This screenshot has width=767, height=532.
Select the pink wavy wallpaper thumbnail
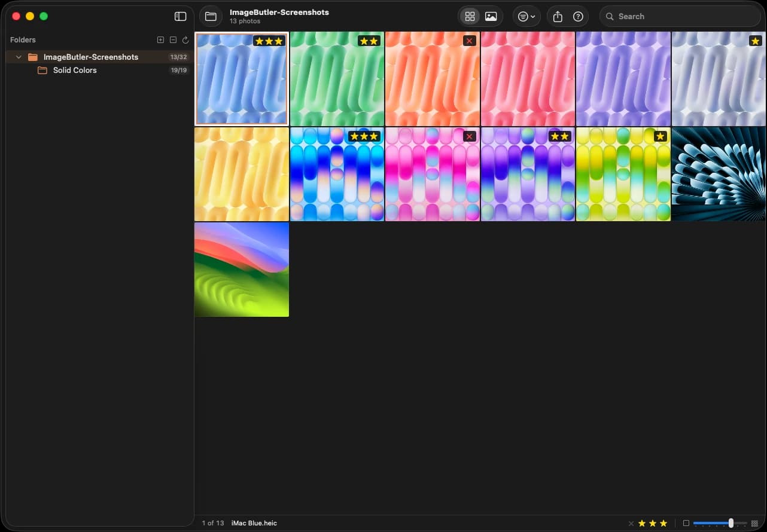pyautogui.click(x=528, y=79)
